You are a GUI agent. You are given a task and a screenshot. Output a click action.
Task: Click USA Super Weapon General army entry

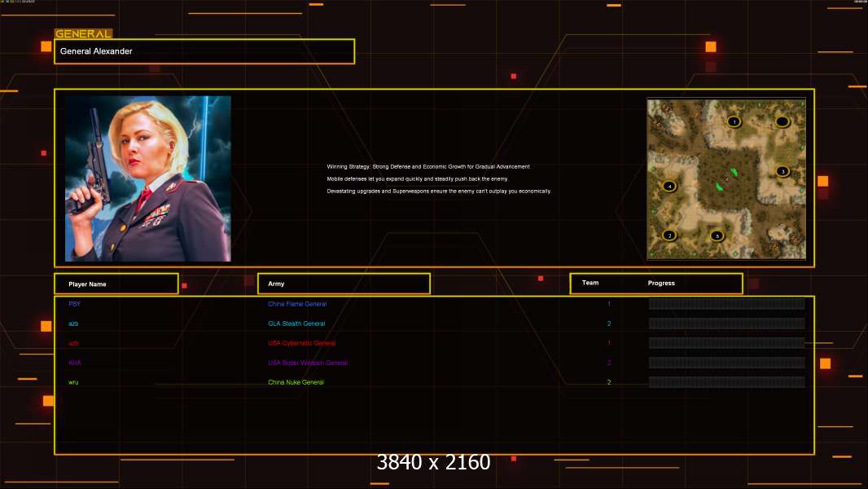tap(308, 363)
